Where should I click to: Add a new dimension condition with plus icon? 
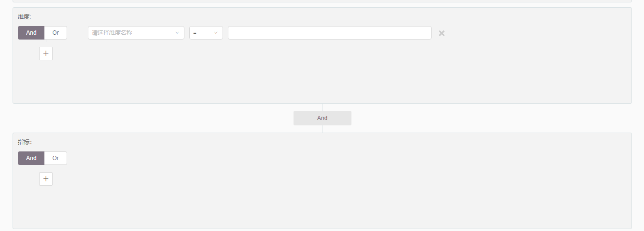46,54
